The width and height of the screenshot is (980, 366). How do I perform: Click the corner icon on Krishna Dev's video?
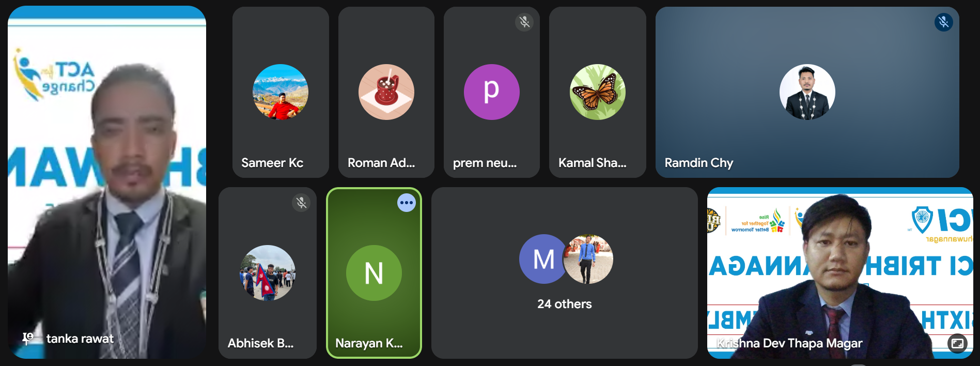point(957,343)
